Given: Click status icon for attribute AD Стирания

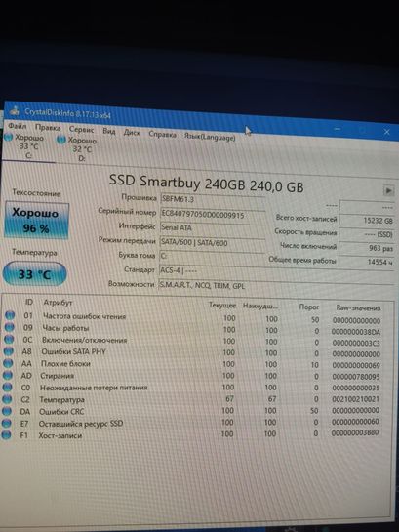Looking at the screenshot, I should pos(8,375).
